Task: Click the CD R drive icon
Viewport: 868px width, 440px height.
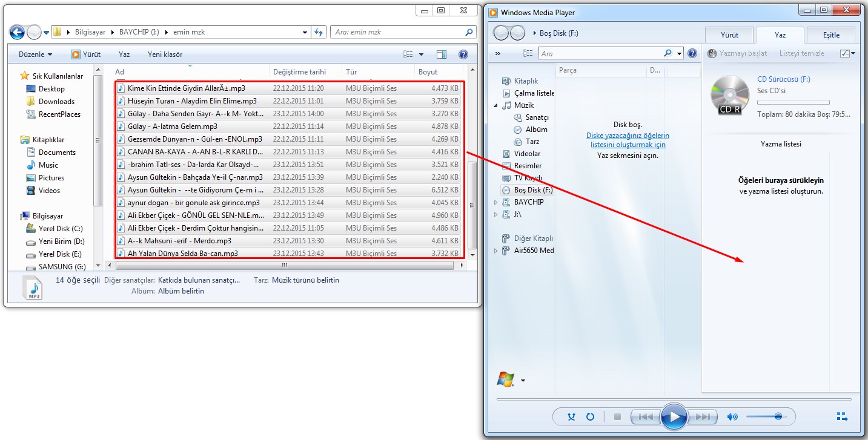Action: [x=729, y=96]
